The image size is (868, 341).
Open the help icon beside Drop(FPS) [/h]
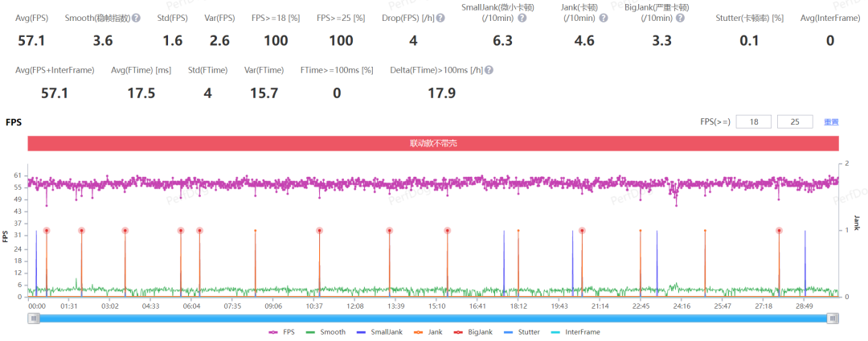pos(440,18)
